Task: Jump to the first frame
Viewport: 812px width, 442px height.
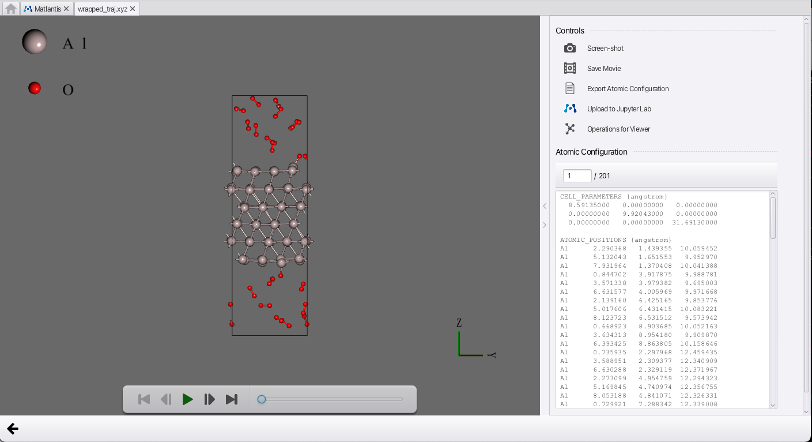Action: (x=144, y=399)
